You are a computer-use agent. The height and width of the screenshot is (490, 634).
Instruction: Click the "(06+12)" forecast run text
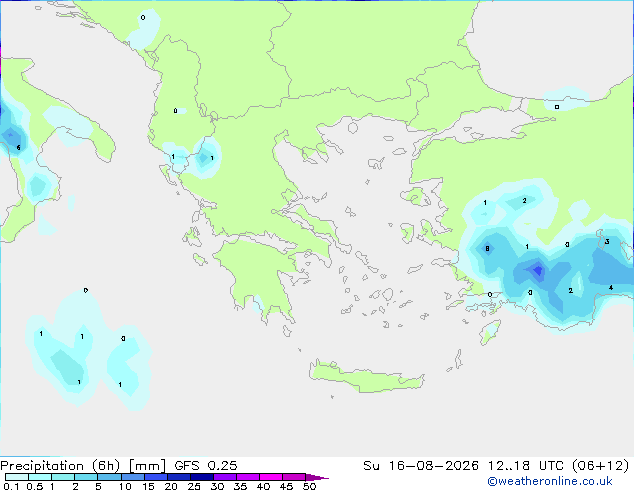pyautogui.click(x=601, y=466)
